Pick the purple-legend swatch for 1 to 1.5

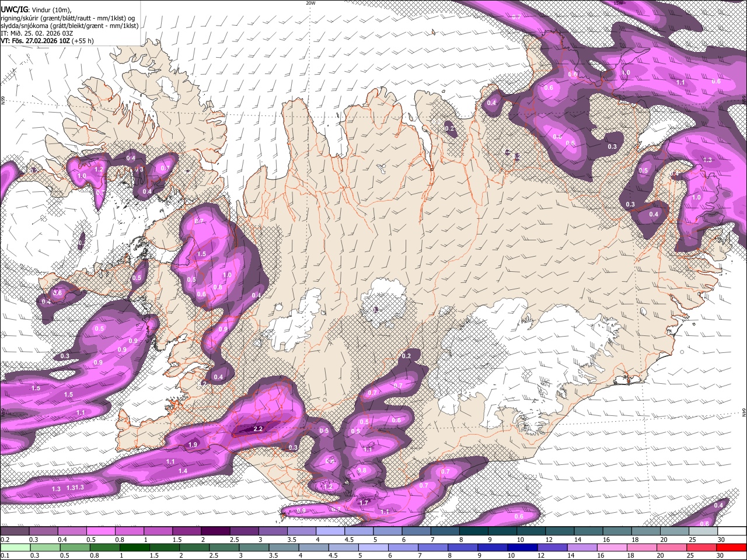158,531
